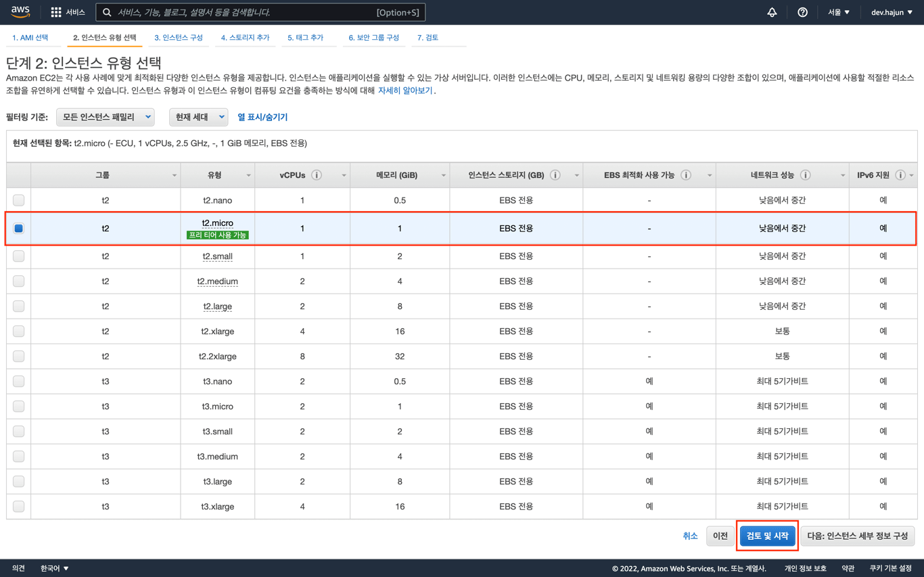This screenshot has height=577, width=924.
Task: Select the t2.xlarge row checkbox
Action: [x=19, y=331]
